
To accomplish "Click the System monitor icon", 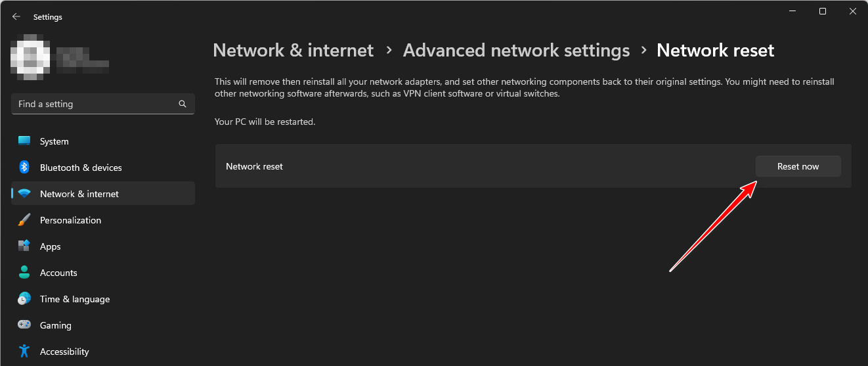I will pos(24,141).
